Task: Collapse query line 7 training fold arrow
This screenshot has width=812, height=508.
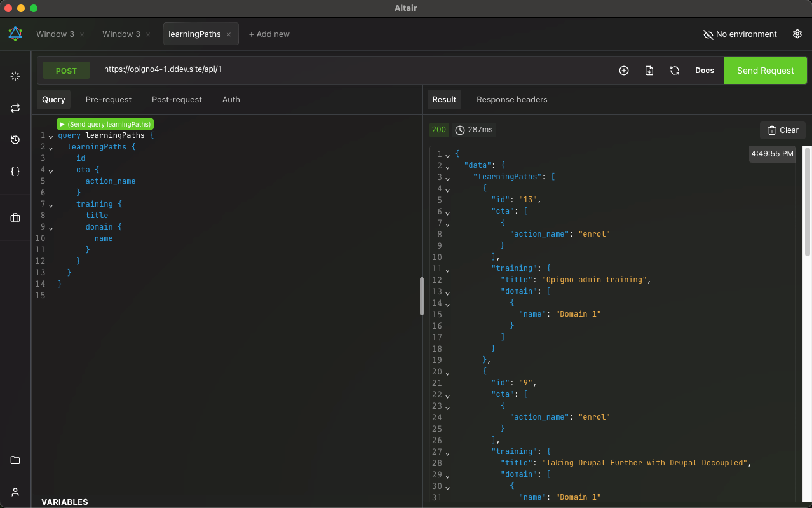Action: click(51, 205)
